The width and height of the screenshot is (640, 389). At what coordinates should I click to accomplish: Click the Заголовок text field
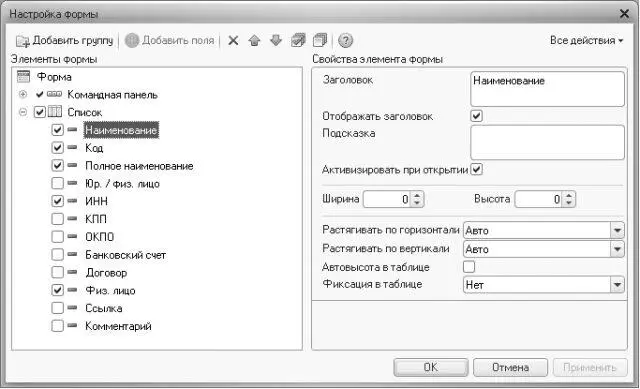tap(547, 89)
